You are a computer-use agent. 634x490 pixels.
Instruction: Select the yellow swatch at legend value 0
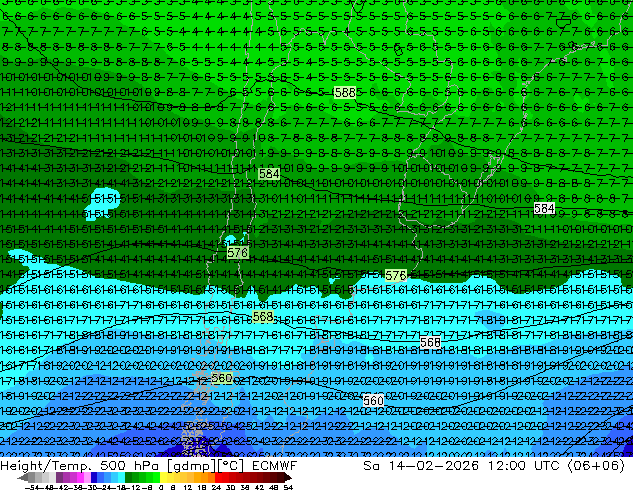(x=163, y=477)
